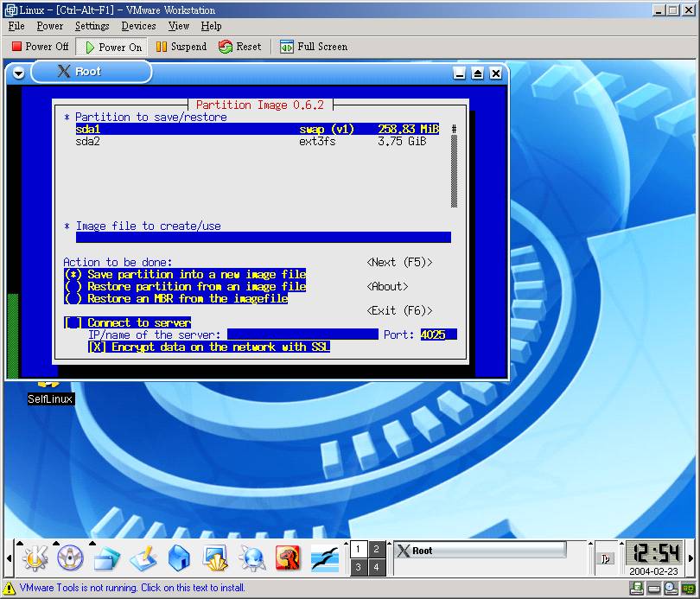Open the Devices menu
Screen dimensions: 700x599
[x=138, y=26]
